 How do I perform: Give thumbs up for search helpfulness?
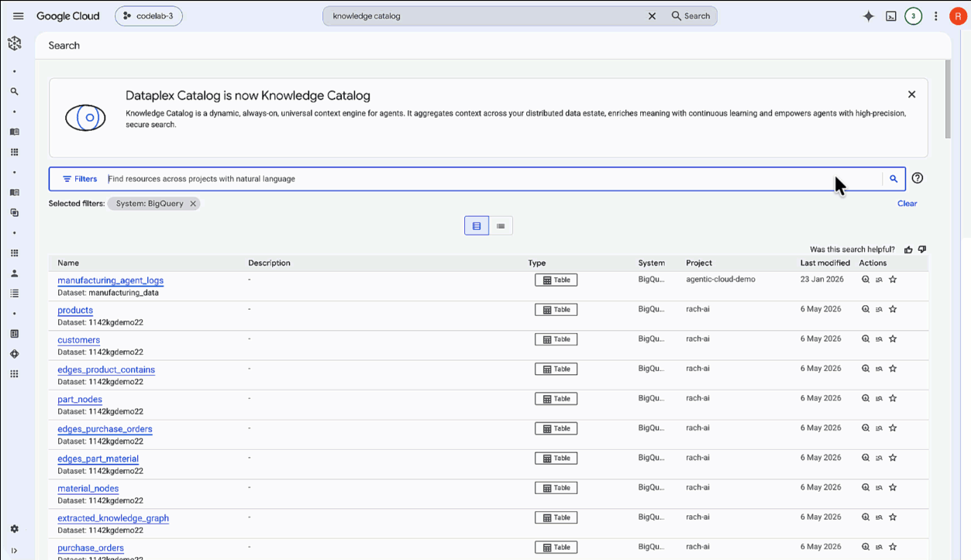pyautogui.click(x=908, y=249)
